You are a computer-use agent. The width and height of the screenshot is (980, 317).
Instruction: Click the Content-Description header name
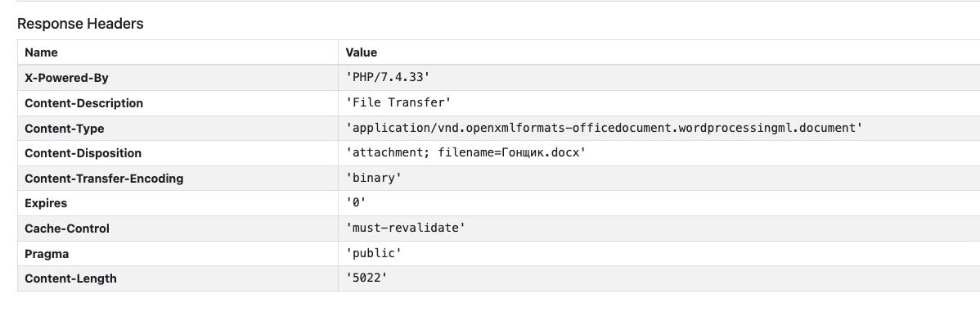tap(83, 103)
